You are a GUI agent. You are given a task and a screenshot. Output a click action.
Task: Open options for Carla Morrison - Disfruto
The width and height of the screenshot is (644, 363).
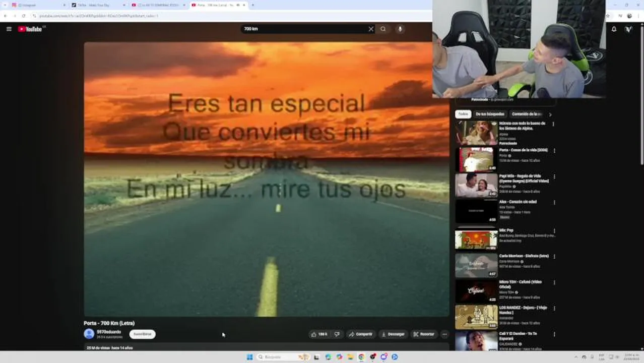pos(554,257)
